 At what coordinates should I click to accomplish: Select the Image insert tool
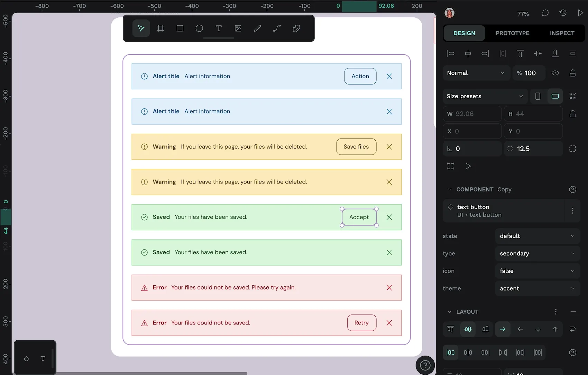coord(238,28)
